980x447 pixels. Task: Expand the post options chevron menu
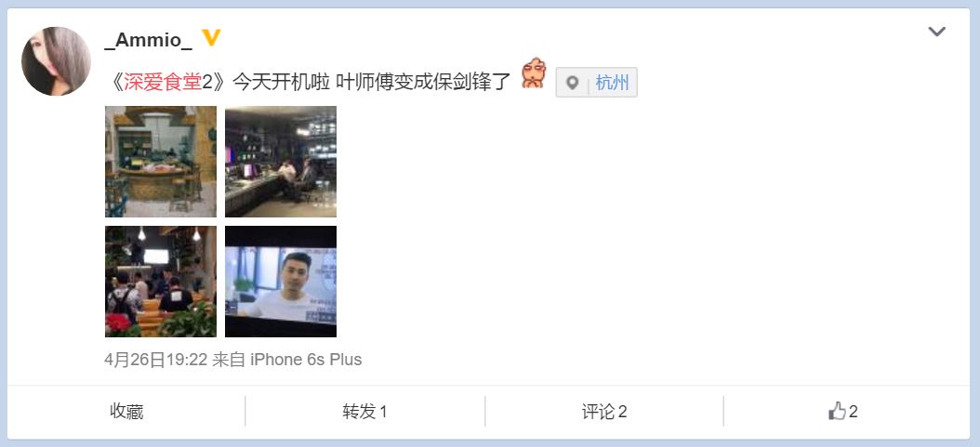click(x=936, y=32)
